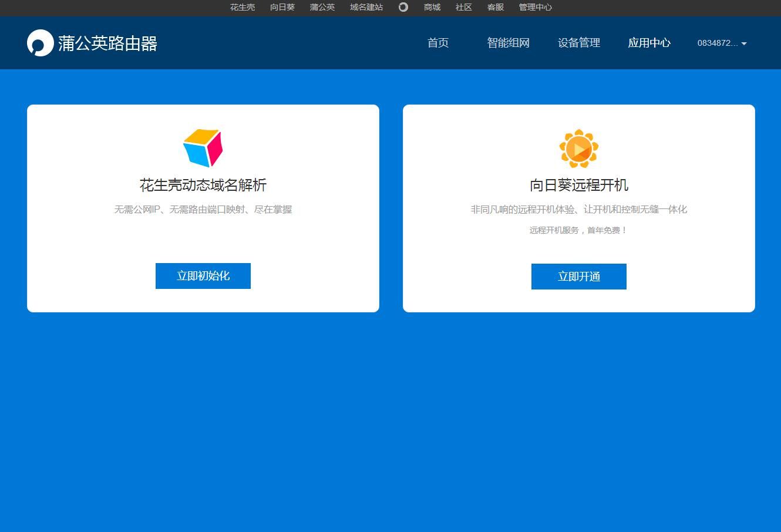This screenshot has height=532, width=781.
Task: Click the 花生壳 colorful cube icon
Action: tap(203, 148)
